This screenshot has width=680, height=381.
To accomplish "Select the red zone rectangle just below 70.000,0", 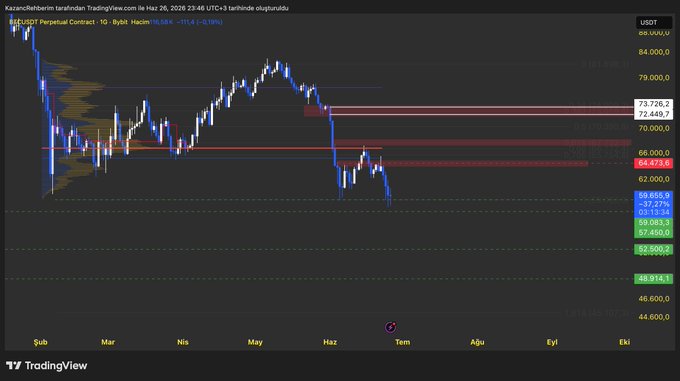I will (x=482, y=143).
